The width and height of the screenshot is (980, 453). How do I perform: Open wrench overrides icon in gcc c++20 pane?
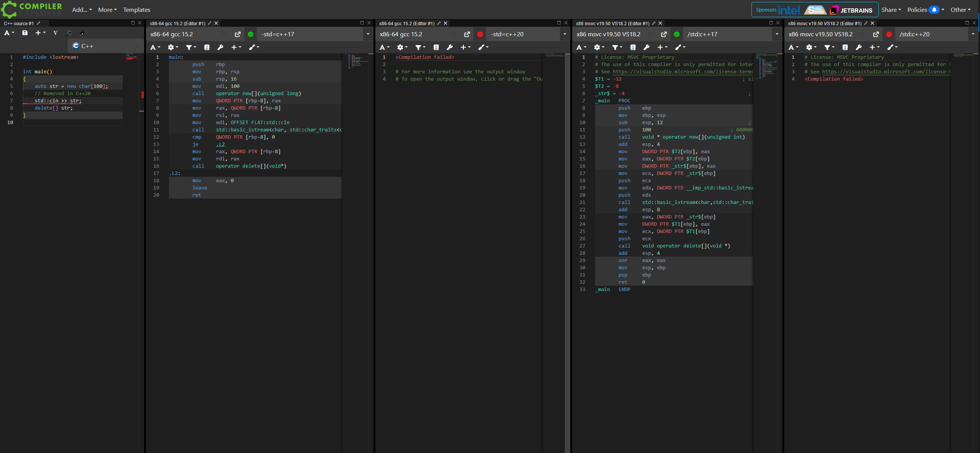click(449, 47)
